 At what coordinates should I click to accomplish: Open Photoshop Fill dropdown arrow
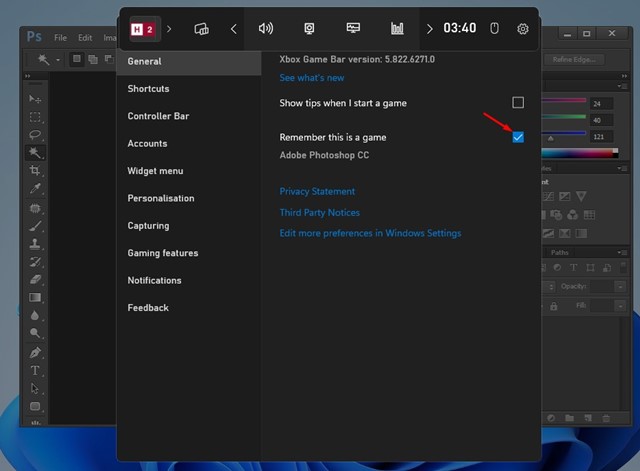(x=620, y=306)
